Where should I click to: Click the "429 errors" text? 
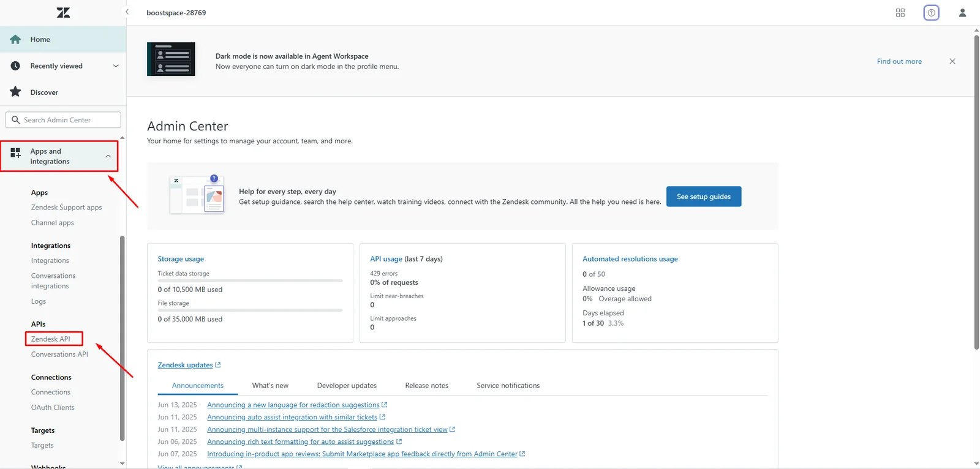click(384, 274)
